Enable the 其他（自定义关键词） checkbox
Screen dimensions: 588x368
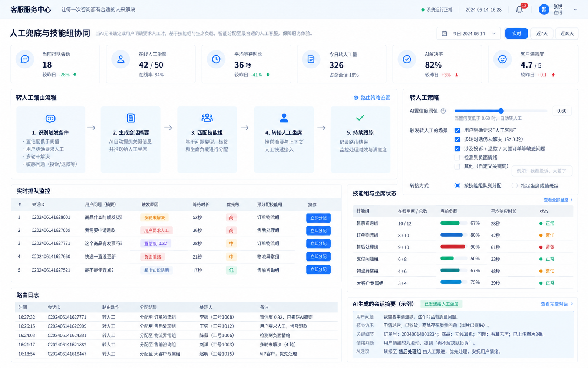457,167
